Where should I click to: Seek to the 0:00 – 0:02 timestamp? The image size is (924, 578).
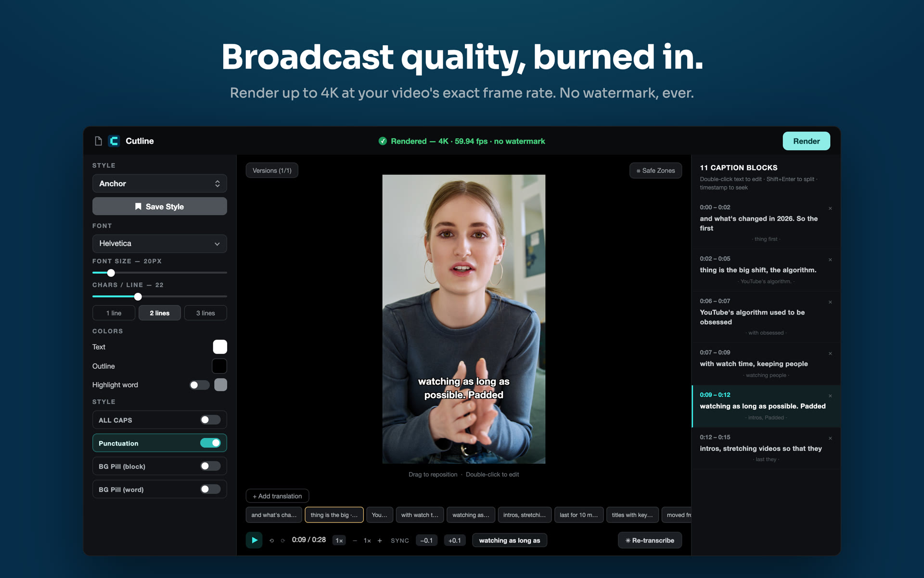[x=715, y=207]
